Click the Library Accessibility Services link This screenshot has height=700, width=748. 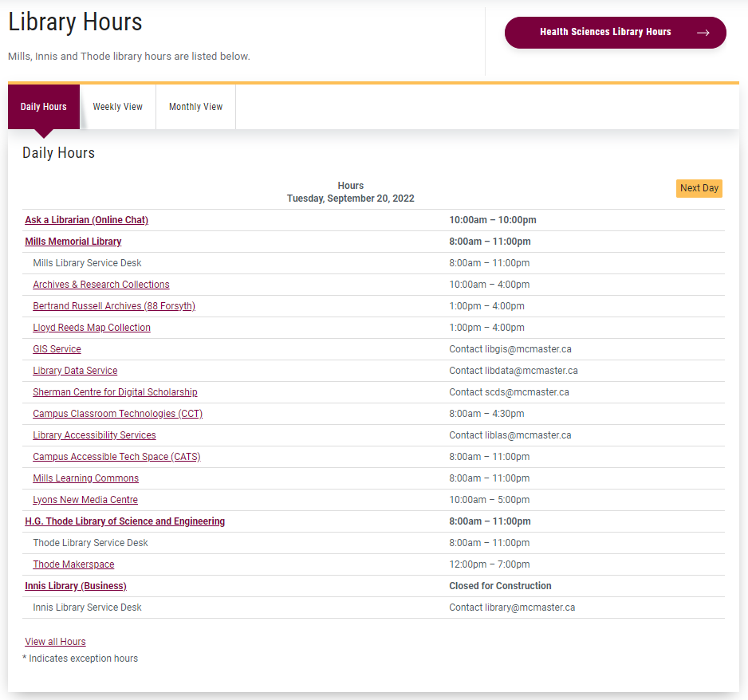pos(94,435)
